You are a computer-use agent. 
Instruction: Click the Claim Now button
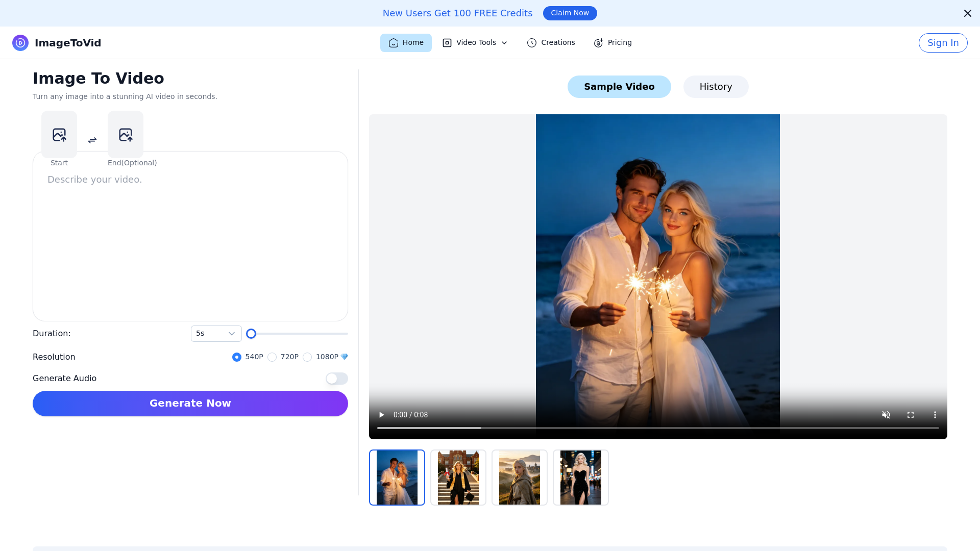tap(570, 13)
